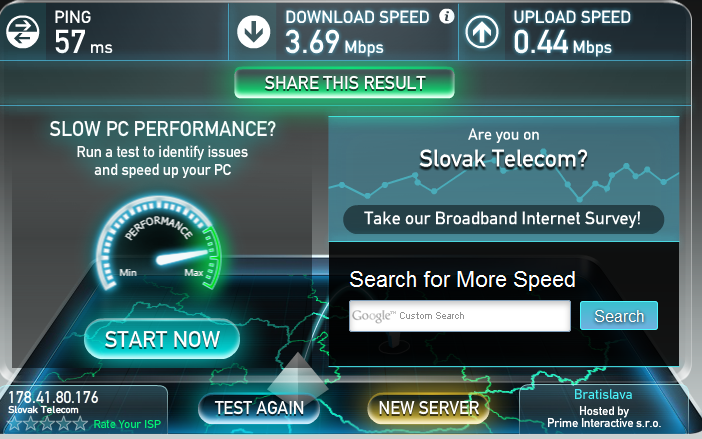Open Take our Broadband Internet Survey link
This screenshot has width=702, height=439.
coord(503,219)
